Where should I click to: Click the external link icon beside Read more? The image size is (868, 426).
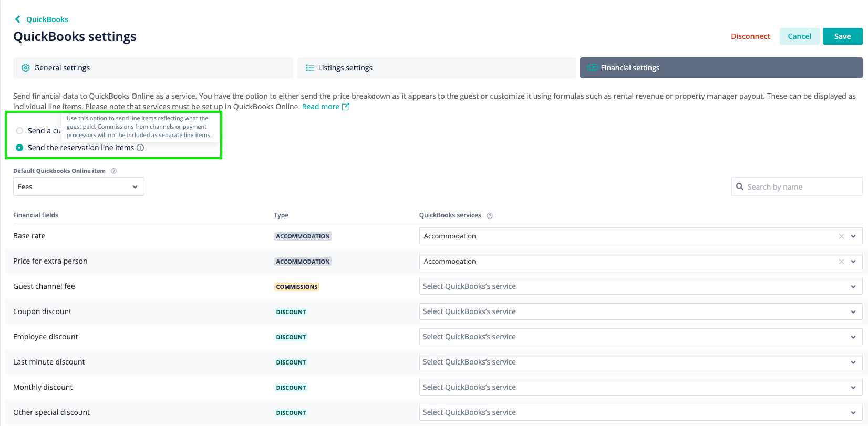(x=346, y=107)
